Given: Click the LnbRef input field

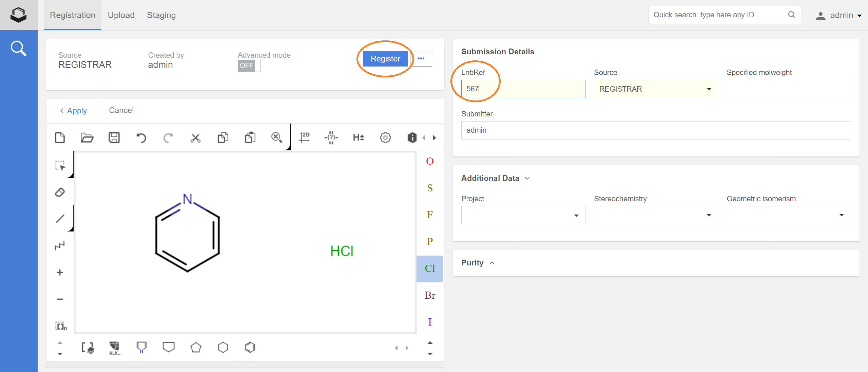Looking at the screenshot, I should click(x=523, y=89).
